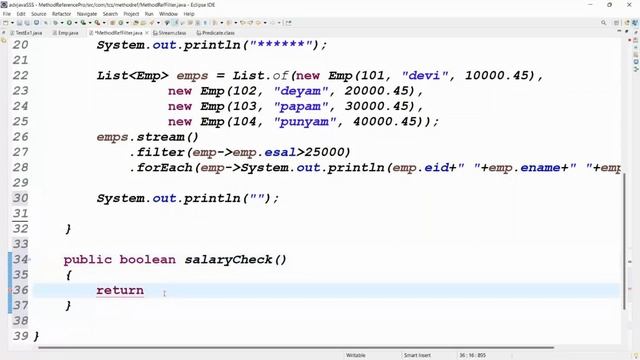Screen dimensions: 640x360
Task: Click the Quick Access search magnifier icon
Action: pyautogui.click(x=603, y=23)
